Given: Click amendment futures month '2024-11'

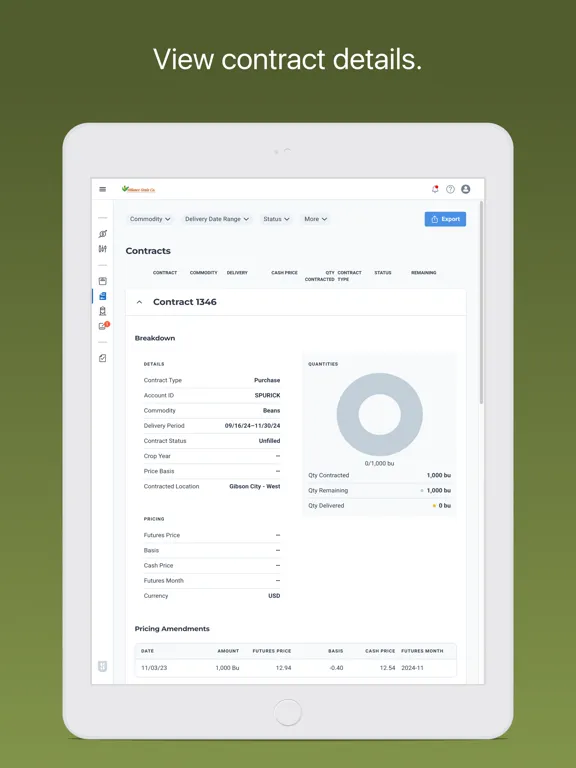Looking at the screenshot, I should pyautogui.click(x=412, y=668).
